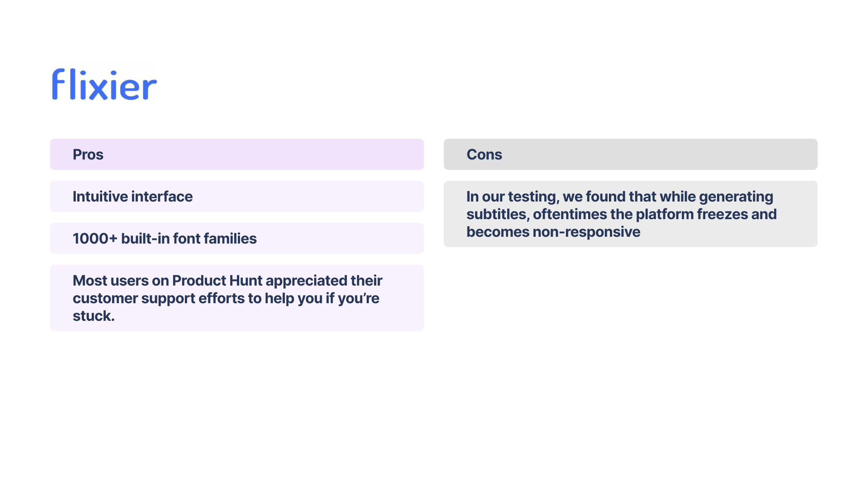Click the word 'Intuitive'
Screen dimensions: 868x488
pyautogui.click(x=100, y=197)
